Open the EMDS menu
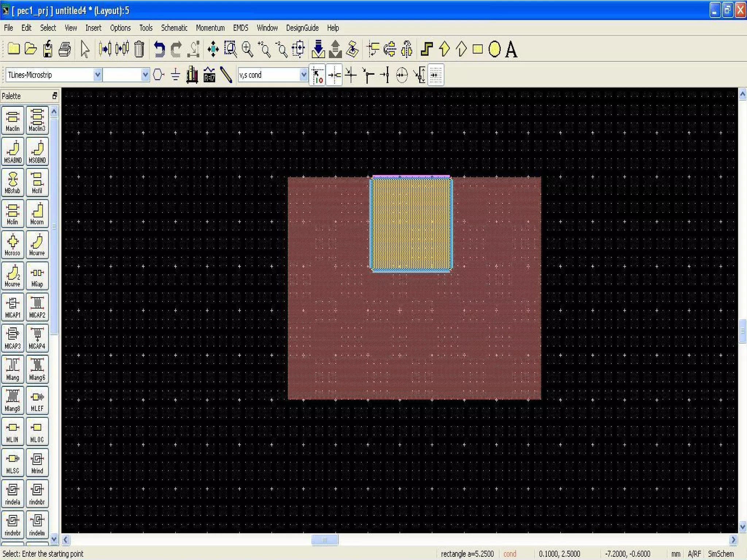The height and width of the screenshot is (560, 747). pyautogui.click(x=240, y=28)
